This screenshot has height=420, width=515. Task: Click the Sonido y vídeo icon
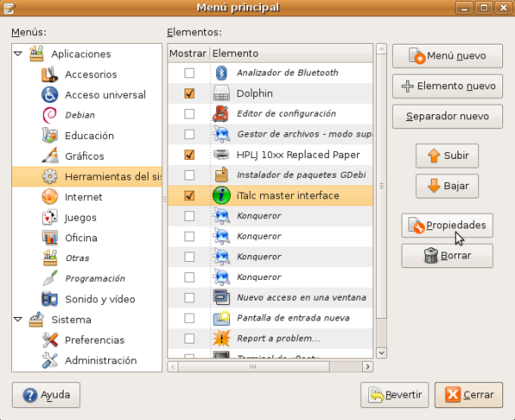(49, 299)
